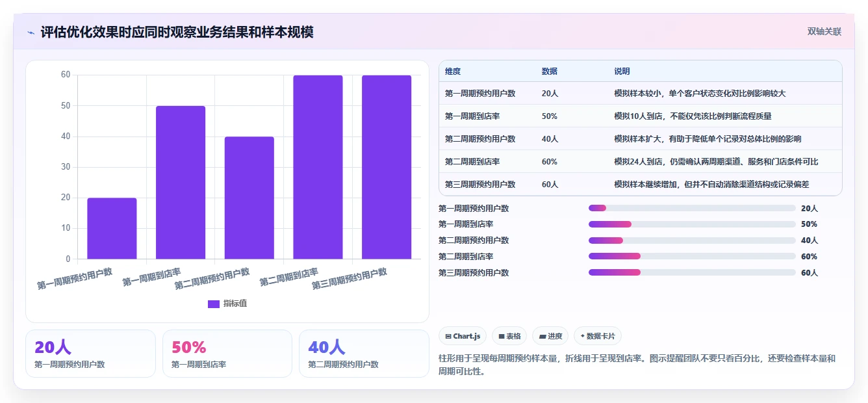Screen dimensions: 868x403
Task: Click the 50% progress bar for 第一周期到店率
Action: (692, 224)
